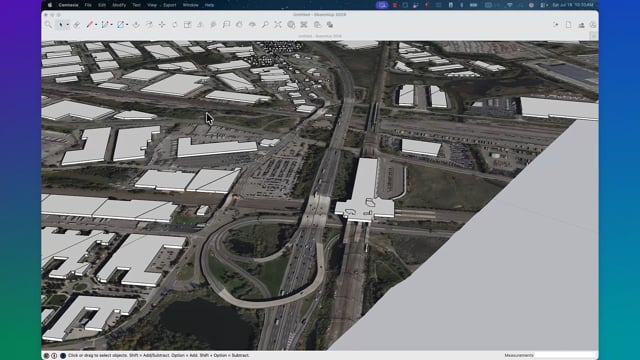
Task: Activate the Select arrow tool
Action: (x=61, y=25)
